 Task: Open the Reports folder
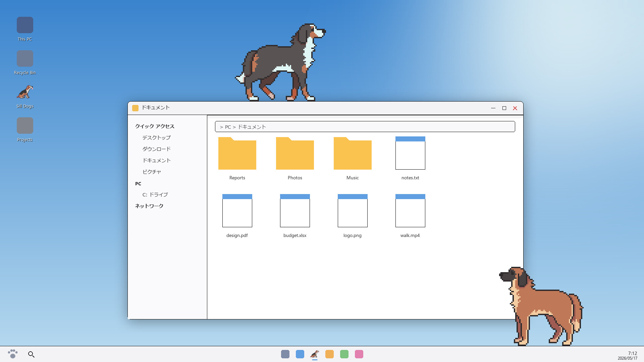[x=237, y=153]
